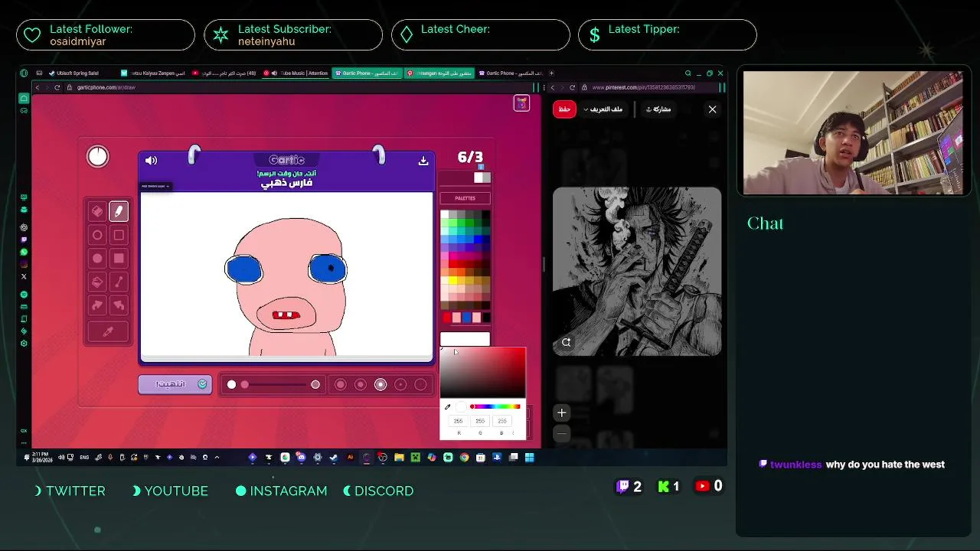Open Chrome from the Windows taskbar

tap(464, 458)
